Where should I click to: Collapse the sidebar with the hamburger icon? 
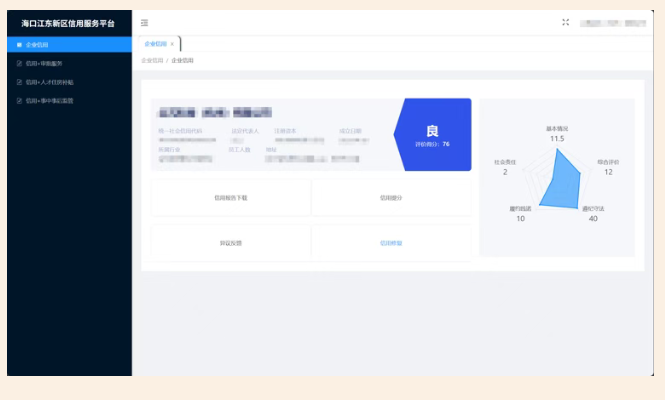pyautogui.click(x=145, y=22)
